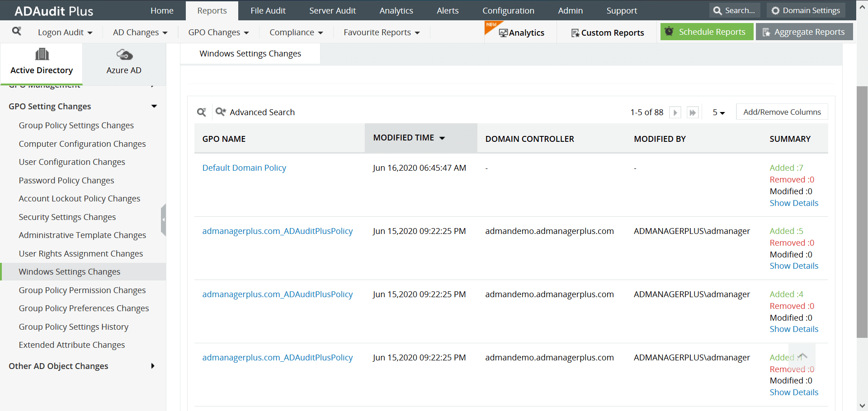This screenshot has width=868, height=411.
Task: Open the Analytics tab in top navigation
Action: click(396, 10)
